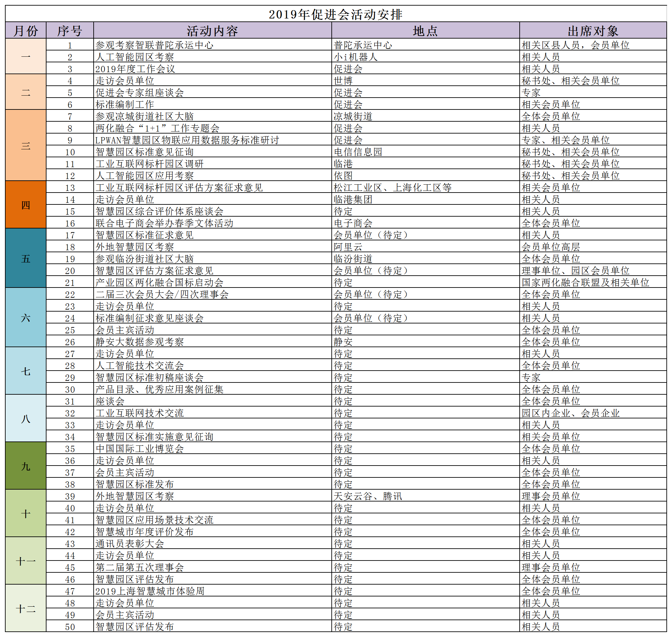Select cell 智慧园区标准发布

click(213, 484)
